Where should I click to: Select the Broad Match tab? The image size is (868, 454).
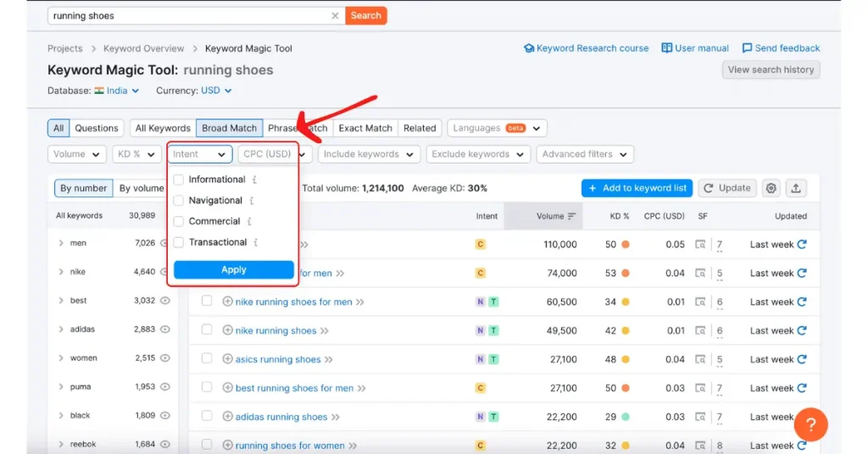(229, 128)
